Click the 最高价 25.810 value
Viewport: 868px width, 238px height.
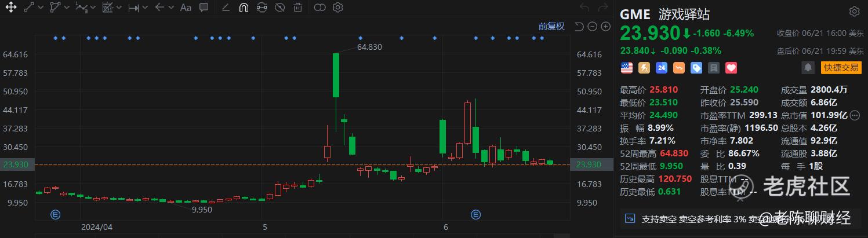tap(664, 90)
